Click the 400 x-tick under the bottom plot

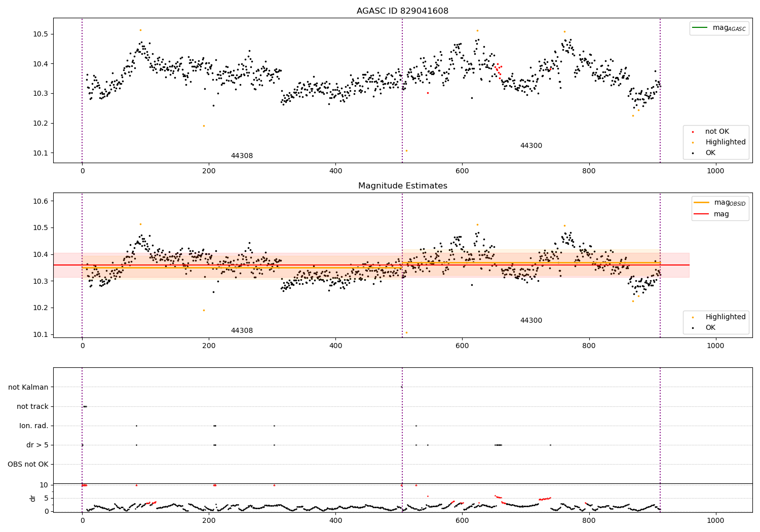[335, 520]
